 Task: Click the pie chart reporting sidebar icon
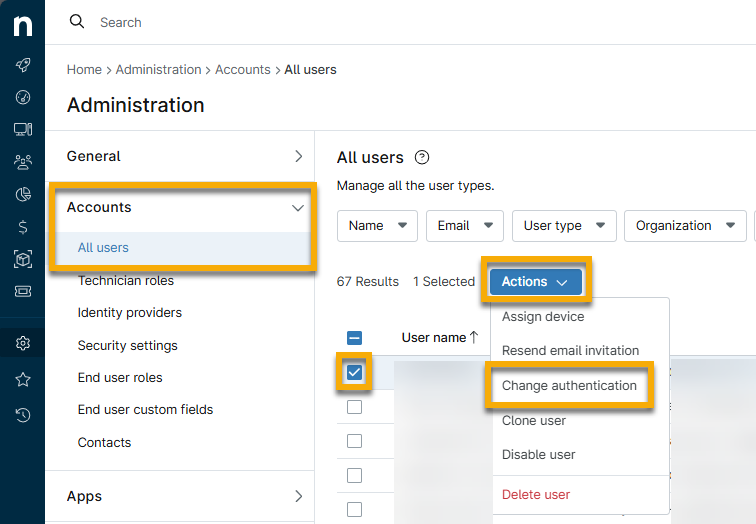pyautogui.click(x=22, y=194)
